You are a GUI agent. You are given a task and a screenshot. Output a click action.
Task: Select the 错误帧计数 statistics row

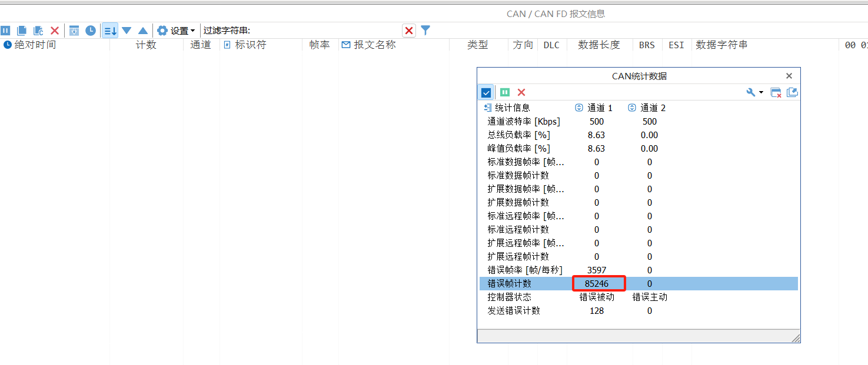[x=637, y=284]
